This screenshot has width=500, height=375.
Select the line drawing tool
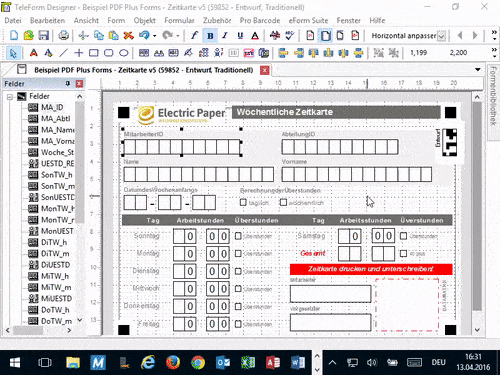[x=63, y=53]
